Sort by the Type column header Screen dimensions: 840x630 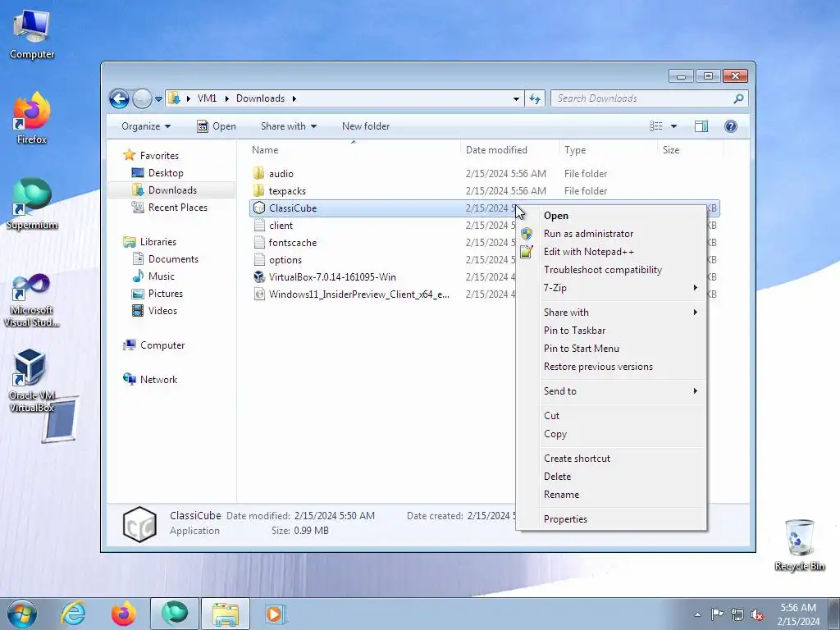click(x=608, y=150)
